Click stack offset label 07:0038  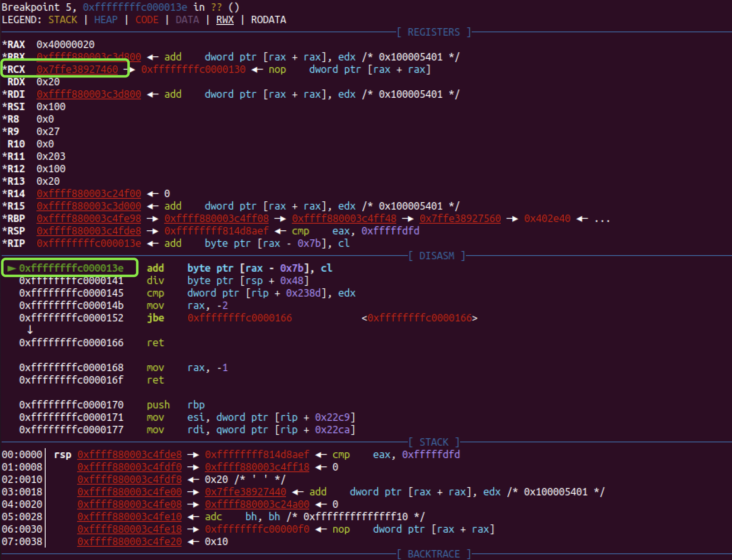22,541
